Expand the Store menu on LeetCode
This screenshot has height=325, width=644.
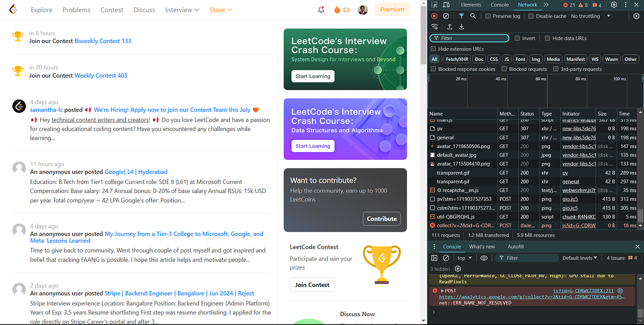(221, 10)
